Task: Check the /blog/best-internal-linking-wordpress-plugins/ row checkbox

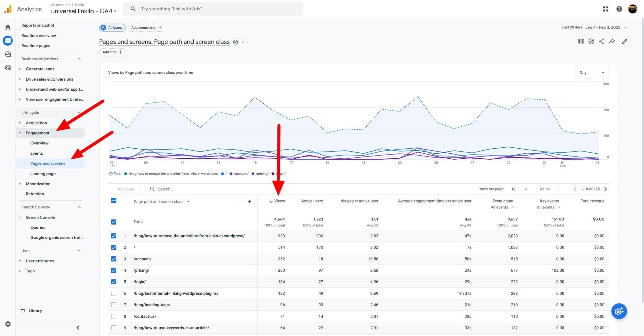Action: 114,293
